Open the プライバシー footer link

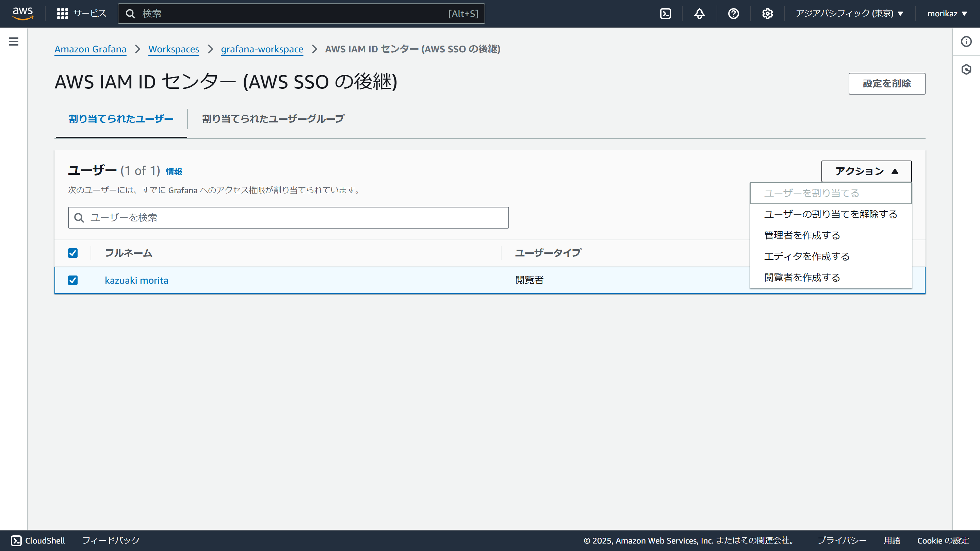click(842, 540)
